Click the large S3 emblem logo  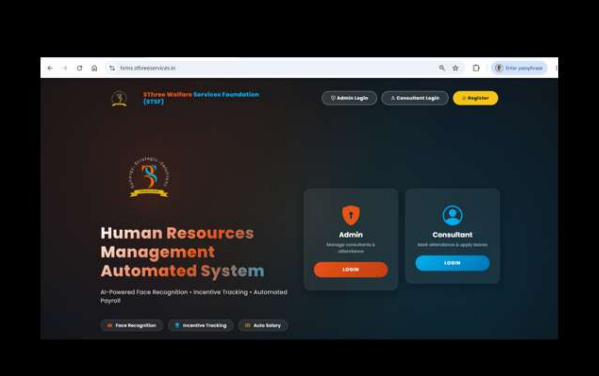[x=149, y=177]
